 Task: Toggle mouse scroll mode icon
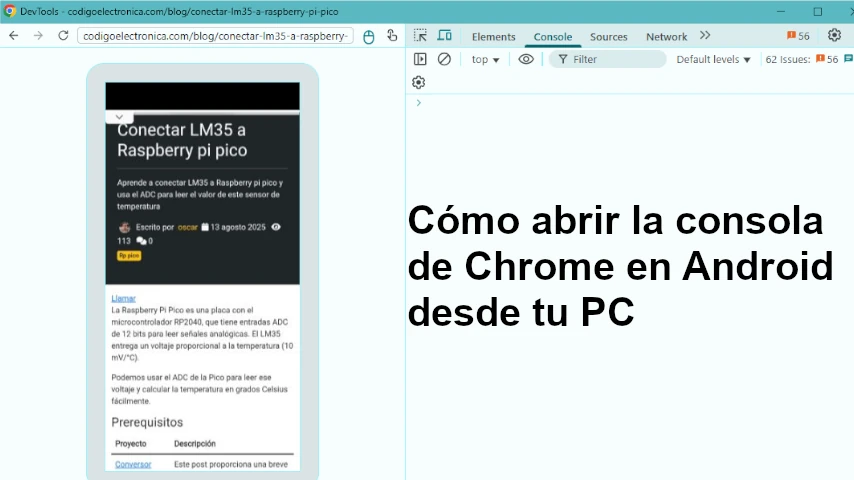tap(369, 37)
